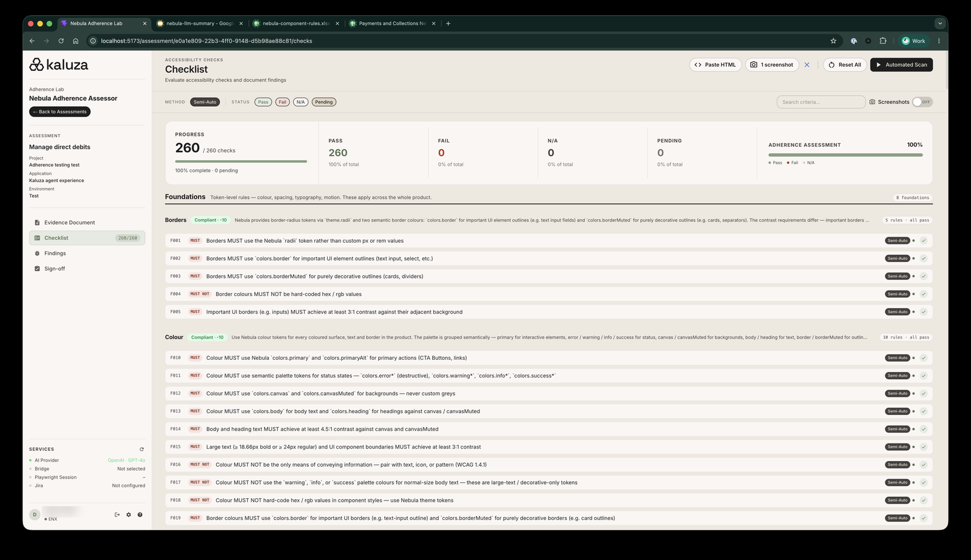The width and height of the screenshot is (971, 560).
Task: Filter the checklist by Pending status
Action: 324,102
